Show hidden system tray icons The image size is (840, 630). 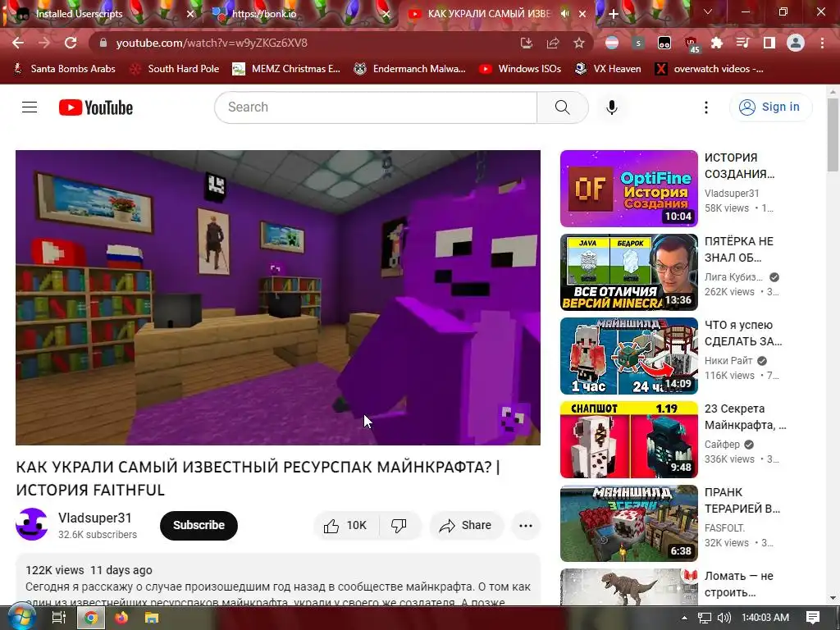point(684,618)
